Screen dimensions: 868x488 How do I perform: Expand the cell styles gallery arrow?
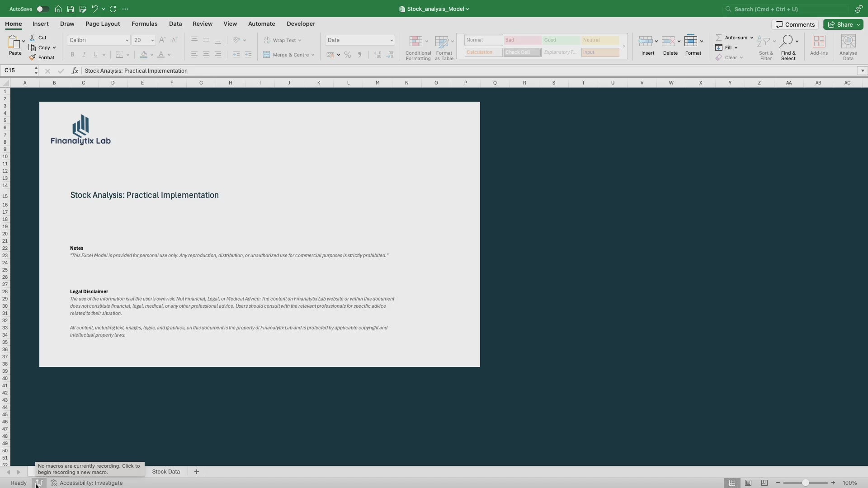[x=624, y=46]
